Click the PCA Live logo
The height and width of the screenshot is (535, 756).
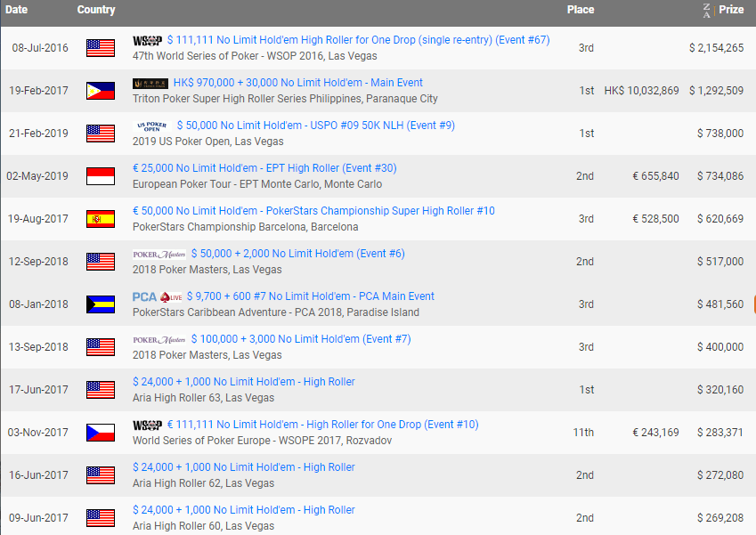tap(157, 296)
